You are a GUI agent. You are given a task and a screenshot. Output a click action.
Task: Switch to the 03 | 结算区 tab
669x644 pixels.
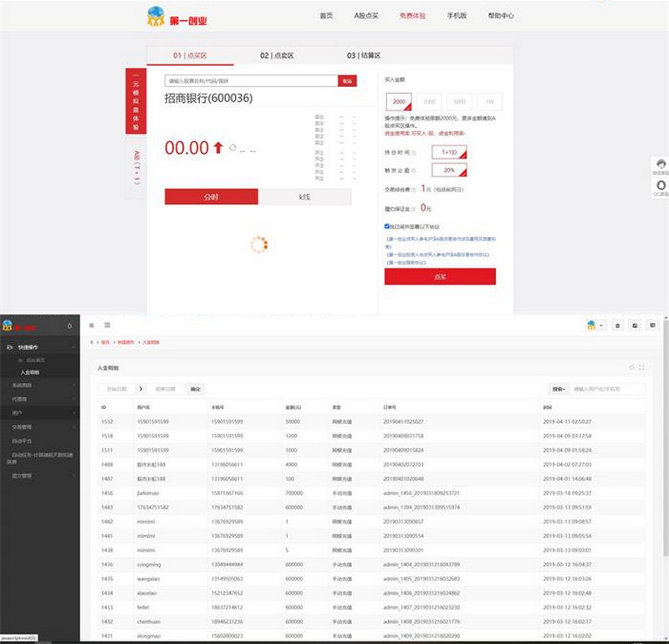tap(364, 55)
